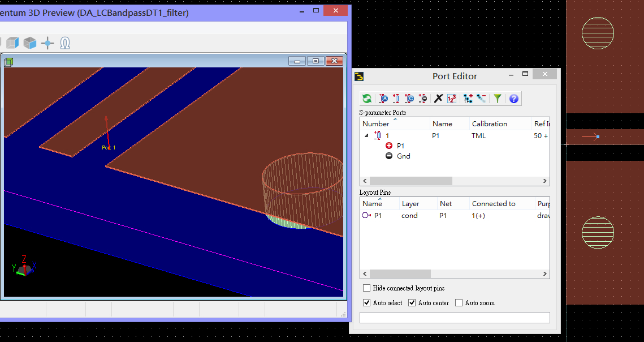This screenshot has width=644, height=342.
Task: Click the Layer column header in Layout Pins
Action: pyautogui.click(x=418, y=203)
